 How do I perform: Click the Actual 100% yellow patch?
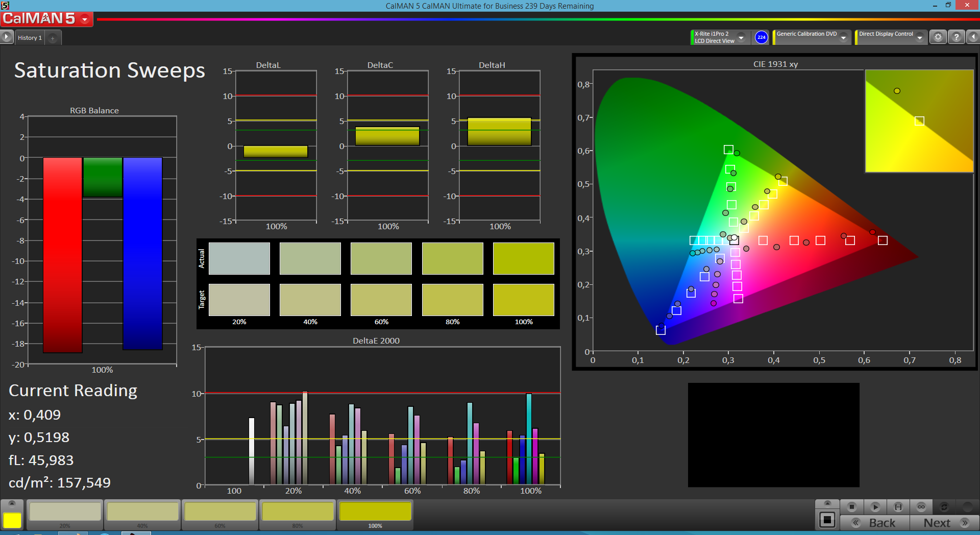[524, 258]
